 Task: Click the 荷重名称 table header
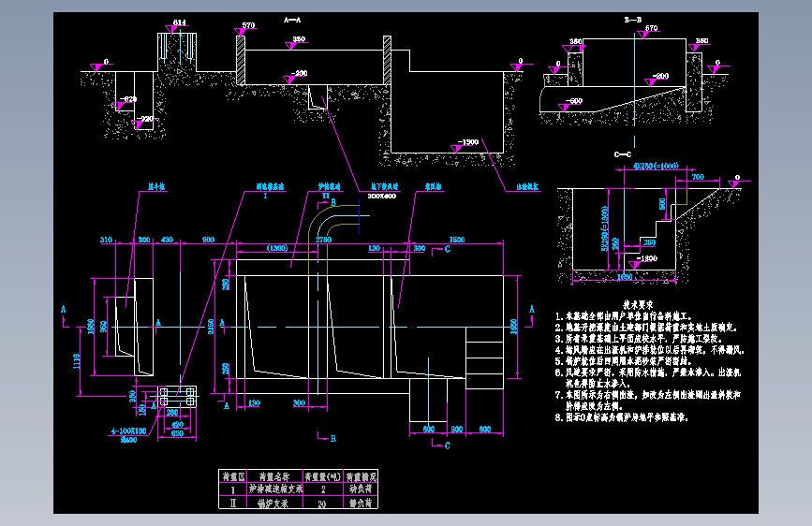274,476
